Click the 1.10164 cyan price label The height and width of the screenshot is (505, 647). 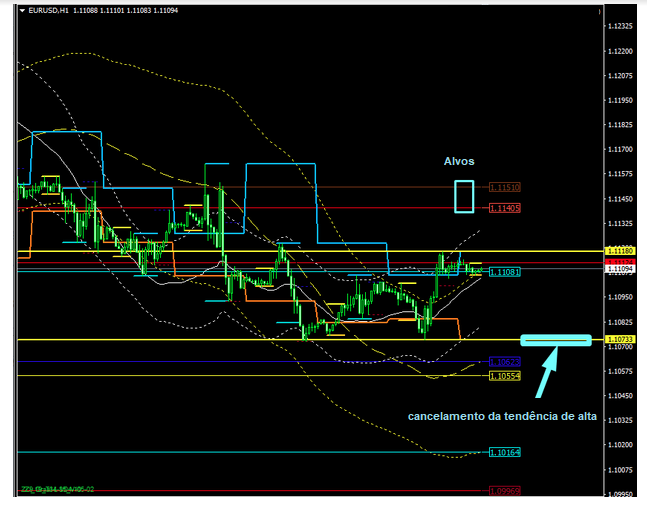504,452
